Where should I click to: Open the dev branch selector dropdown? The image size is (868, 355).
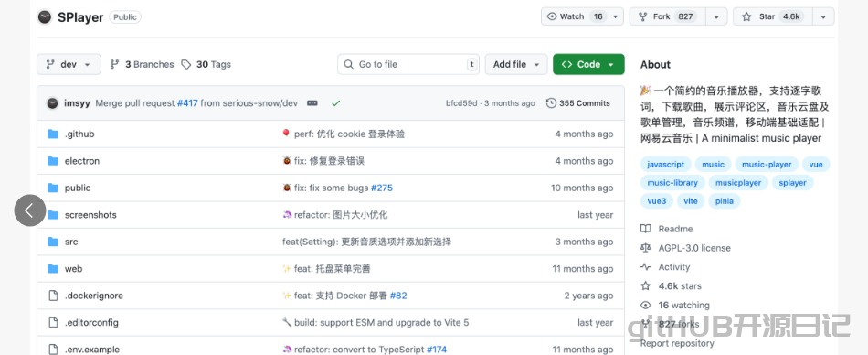(69, 64)
